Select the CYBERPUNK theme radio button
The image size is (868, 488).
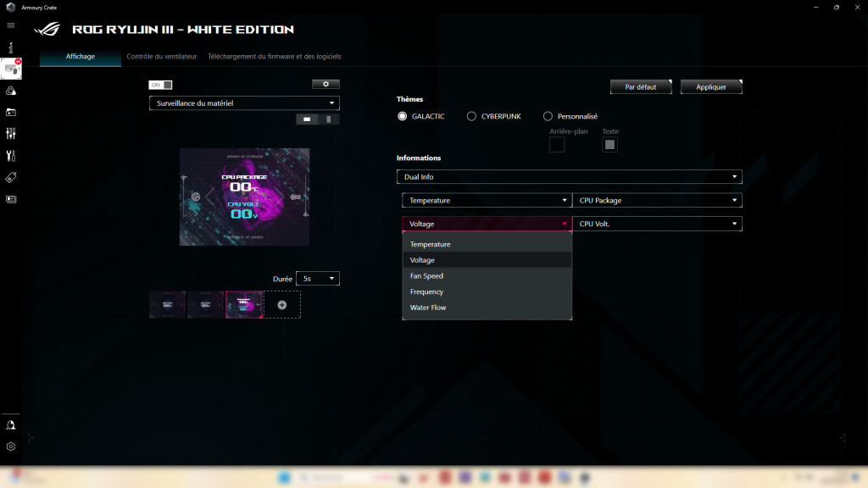[x=471, y=116]
